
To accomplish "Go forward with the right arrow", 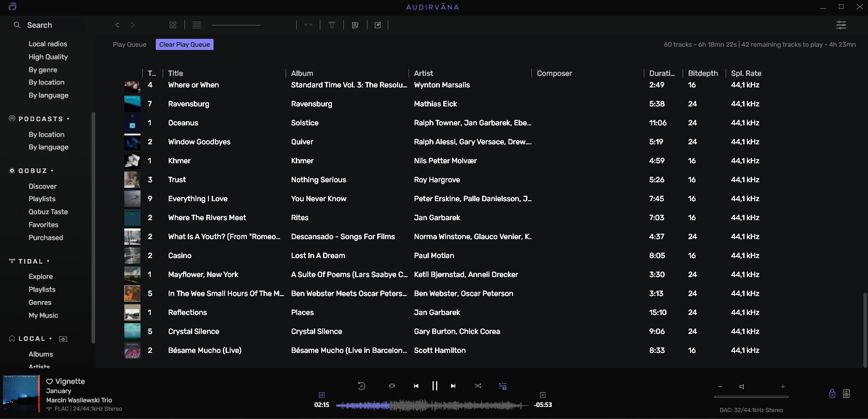I will coord(133,25).
